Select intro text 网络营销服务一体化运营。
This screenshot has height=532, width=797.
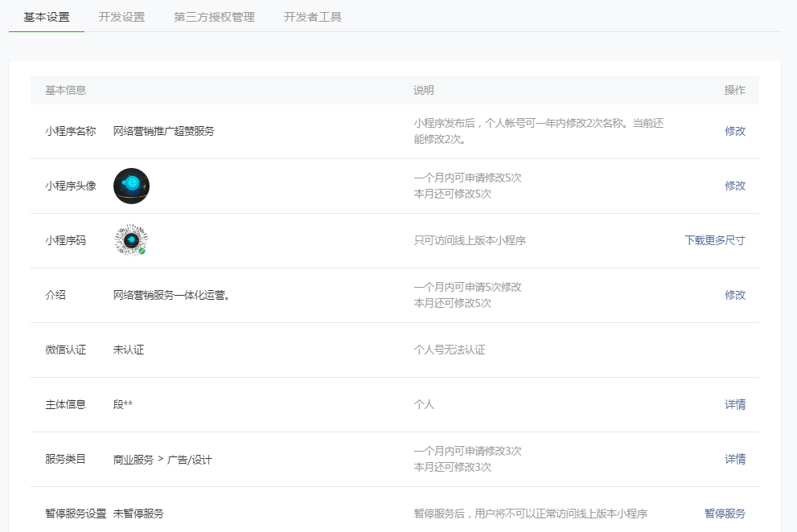171,295
